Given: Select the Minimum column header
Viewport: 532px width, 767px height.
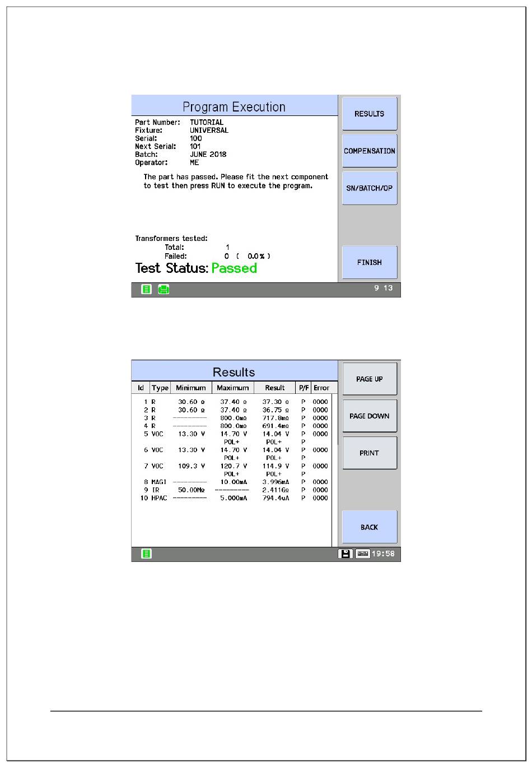Looking at the screenshot, I should (x=191, y=388).
